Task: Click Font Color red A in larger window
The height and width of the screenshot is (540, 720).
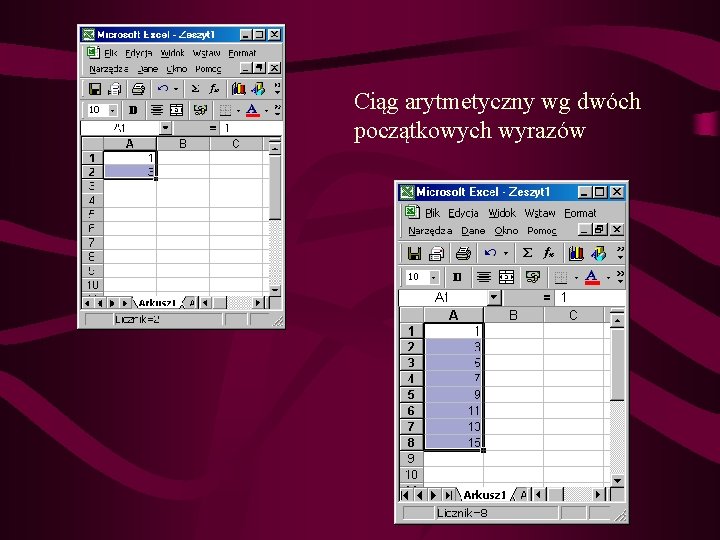Action: [592, 277]
